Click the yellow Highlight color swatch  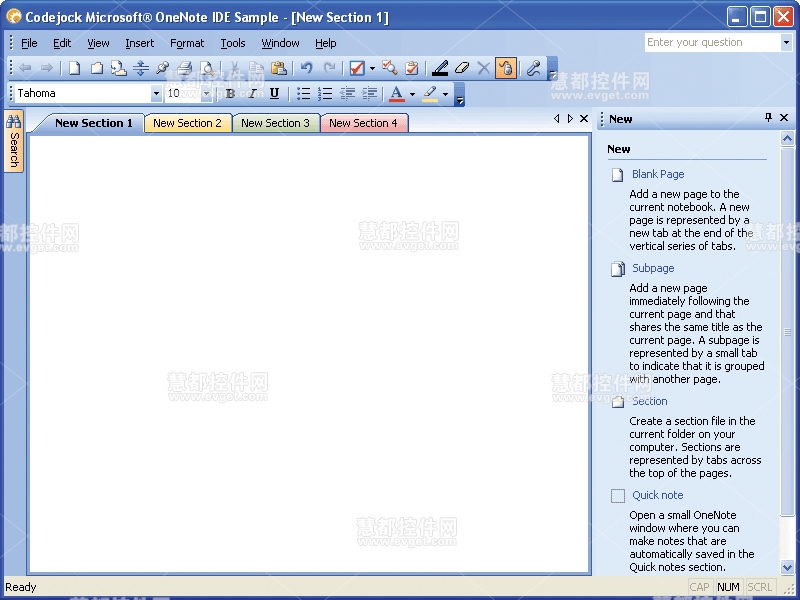430,94
